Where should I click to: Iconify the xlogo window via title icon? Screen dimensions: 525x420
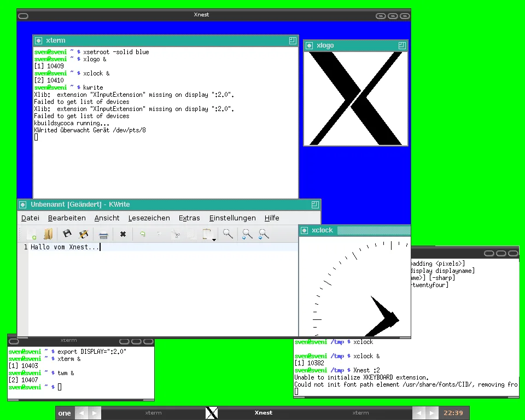coord(310,45)
